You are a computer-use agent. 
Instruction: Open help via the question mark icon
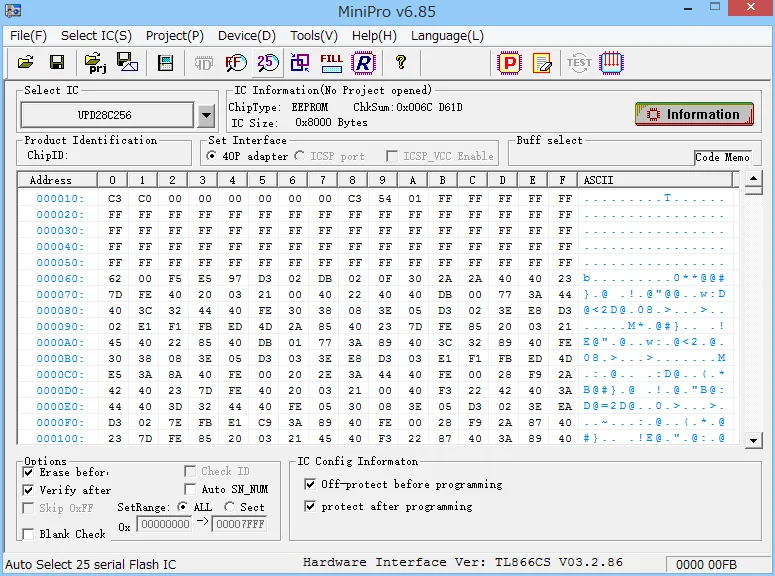401,62
